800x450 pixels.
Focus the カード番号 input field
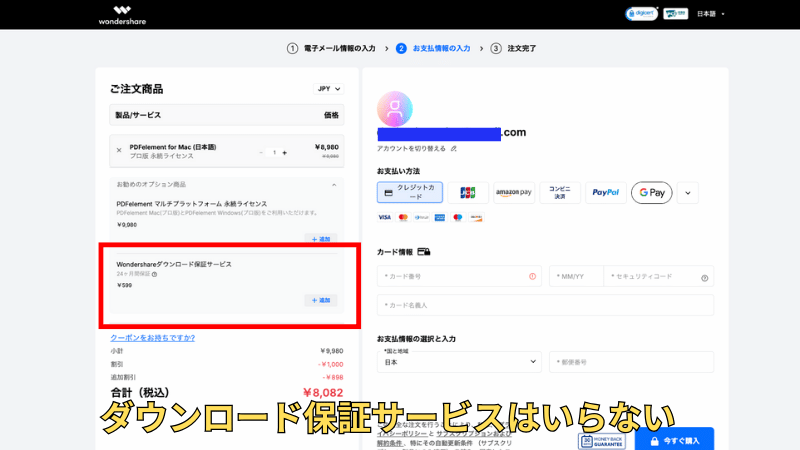tap(459, 277)
